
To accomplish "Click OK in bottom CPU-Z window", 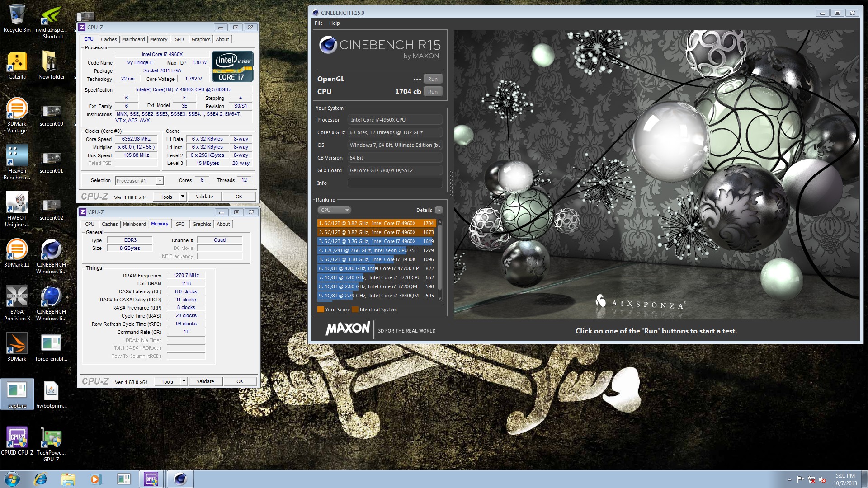I will coord(240,381).
